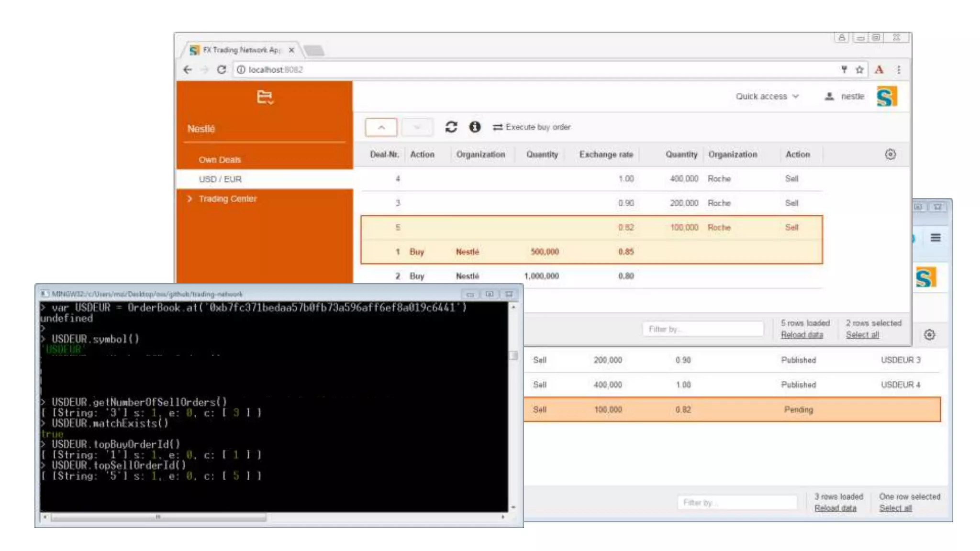Click the info icon in deals toolbar

pos(474,127)
